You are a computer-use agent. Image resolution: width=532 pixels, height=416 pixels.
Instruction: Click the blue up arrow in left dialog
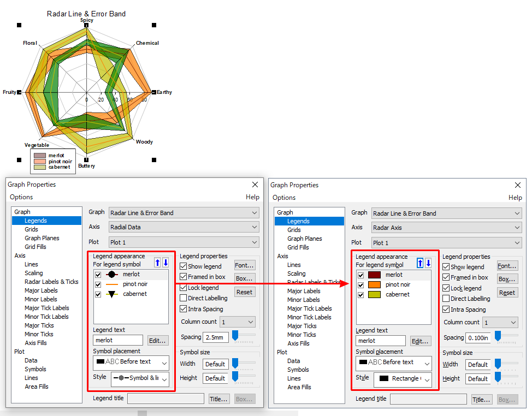click(x=157, y=263)
